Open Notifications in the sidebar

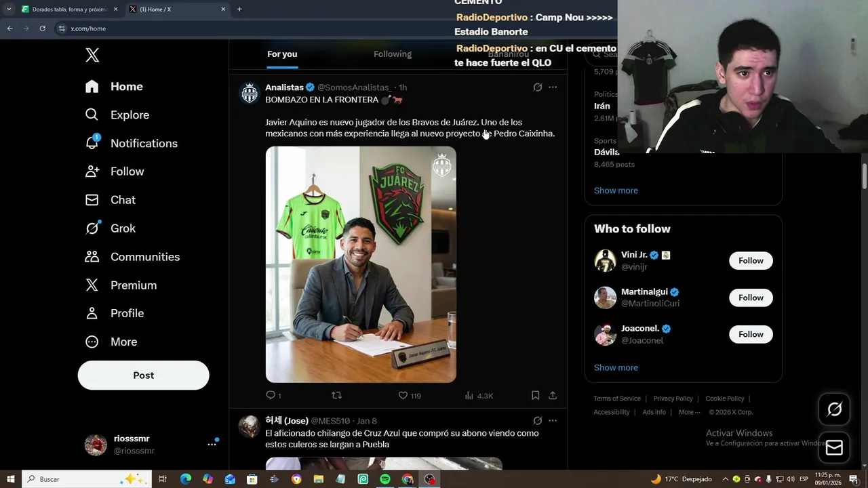coord(131,144)
